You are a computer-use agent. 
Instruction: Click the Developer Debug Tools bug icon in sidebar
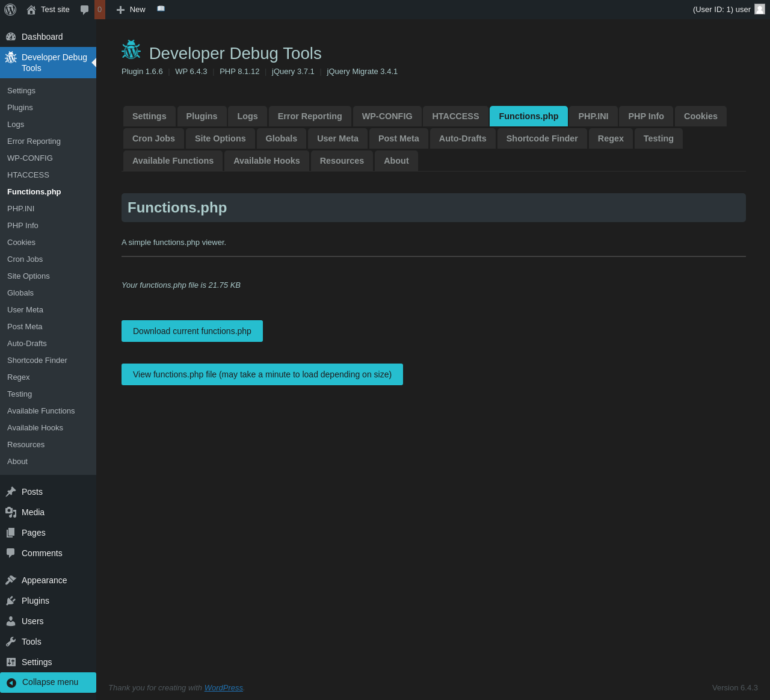coord(11,58)
